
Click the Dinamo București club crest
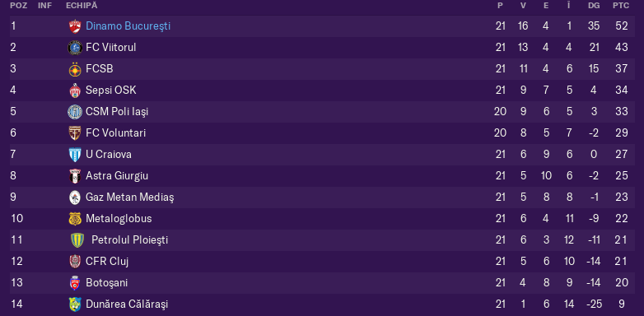[x=75, y=26]
